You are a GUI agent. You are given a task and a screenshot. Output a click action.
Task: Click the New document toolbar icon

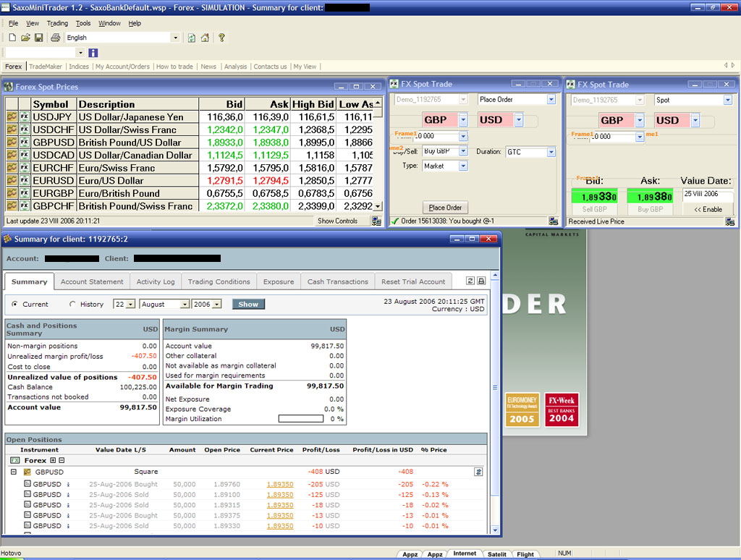12,38
